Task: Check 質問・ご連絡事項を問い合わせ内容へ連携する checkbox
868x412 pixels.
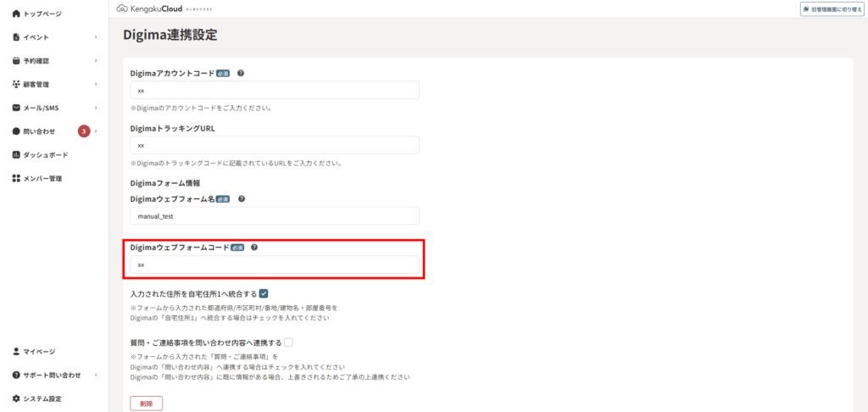Action: pyautogui.click(x=288, y=342)
